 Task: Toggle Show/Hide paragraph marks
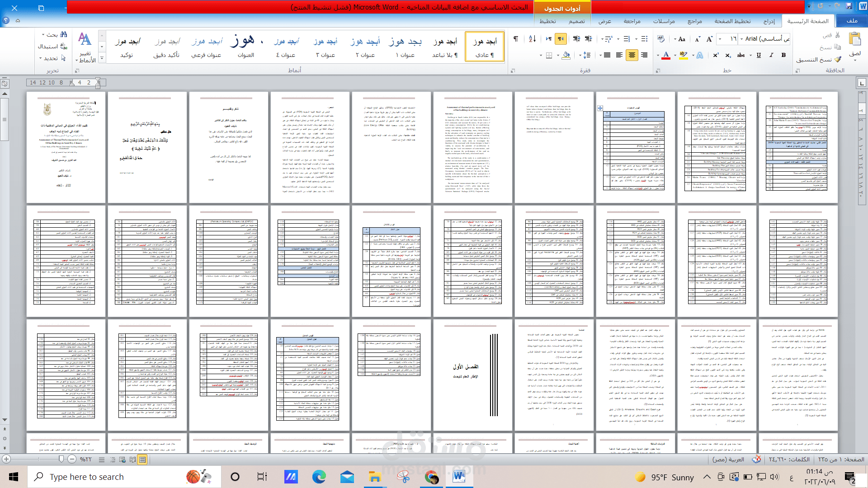516,39
